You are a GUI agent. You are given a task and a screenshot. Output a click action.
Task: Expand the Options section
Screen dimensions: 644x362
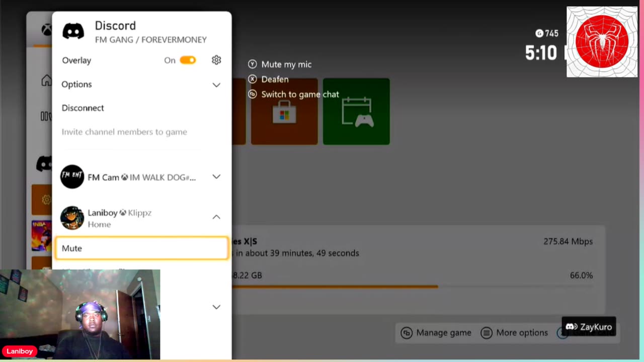point(141,84)
